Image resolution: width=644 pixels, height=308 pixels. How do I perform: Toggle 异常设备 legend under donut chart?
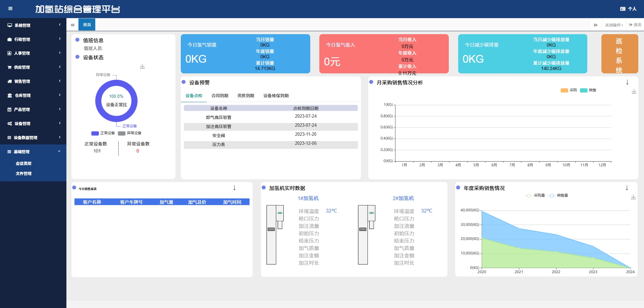tap(129, 133)
